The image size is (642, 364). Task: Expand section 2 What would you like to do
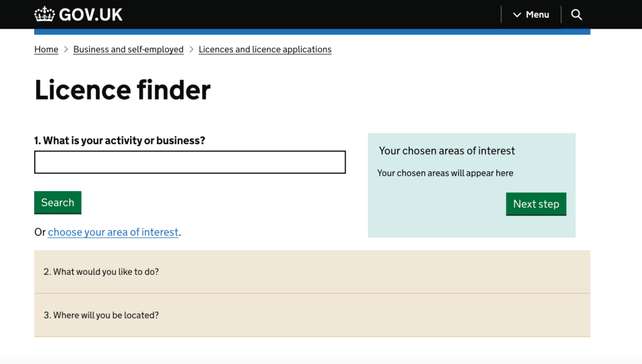click(x=101, y=272)
